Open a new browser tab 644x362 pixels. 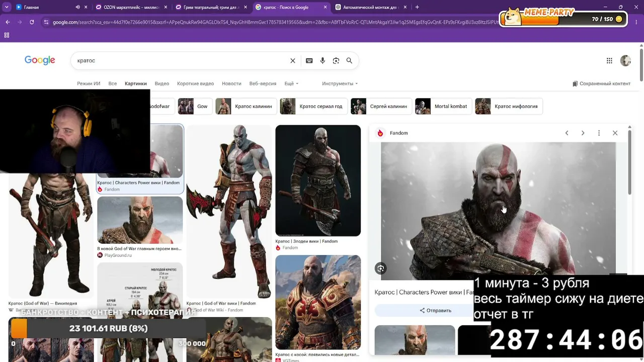pyautogui.click(x=417, y=7)
